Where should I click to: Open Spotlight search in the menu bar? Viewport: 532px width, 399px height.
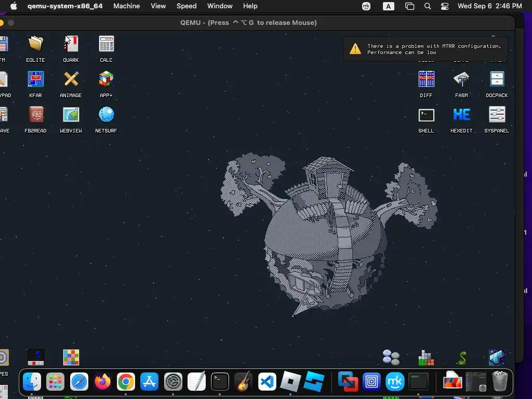428,6
